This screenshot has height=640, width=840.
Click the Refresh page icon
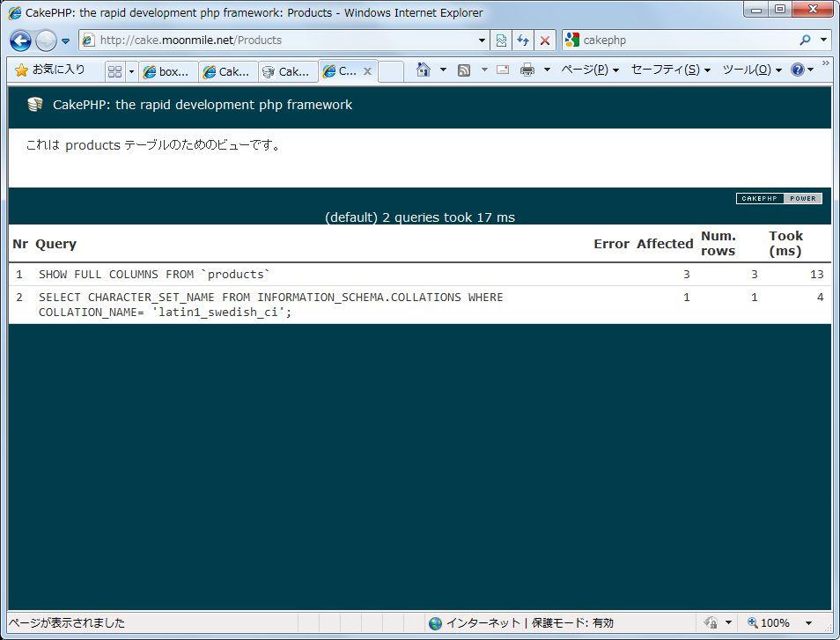pyautogui.click(x=523, y=40)
